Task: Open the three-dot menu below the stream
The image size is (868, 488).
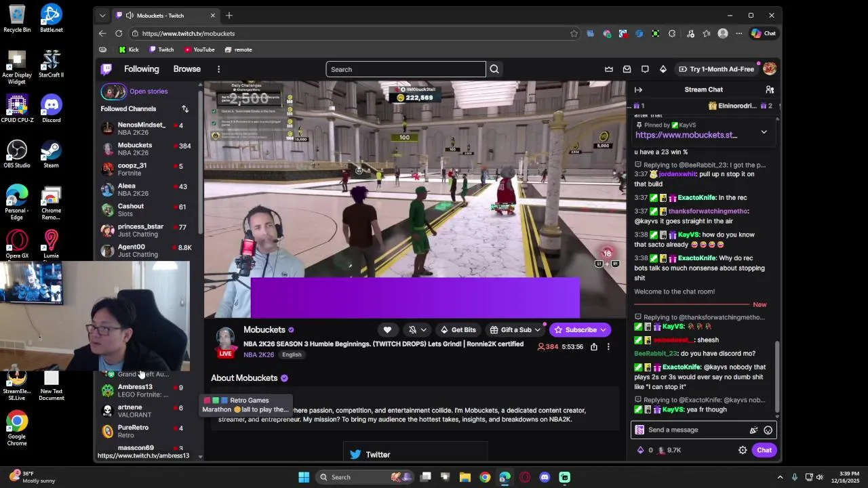Action: click(608, 347)
